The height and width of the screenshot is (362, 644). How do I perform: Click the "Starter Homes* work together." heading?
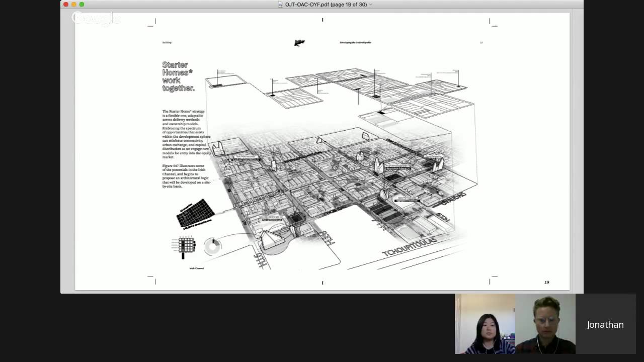pyautogui.click(x=178, y=76)
